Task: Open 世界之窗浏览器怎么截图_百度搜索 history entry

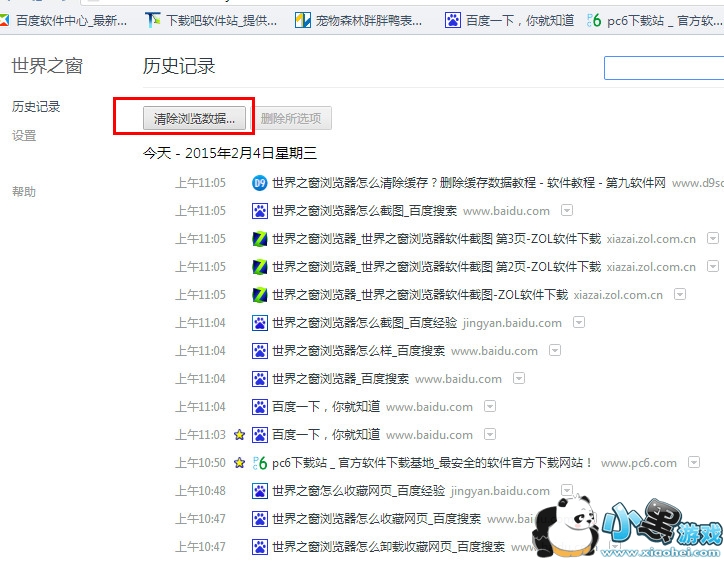Action: [364, 211]
